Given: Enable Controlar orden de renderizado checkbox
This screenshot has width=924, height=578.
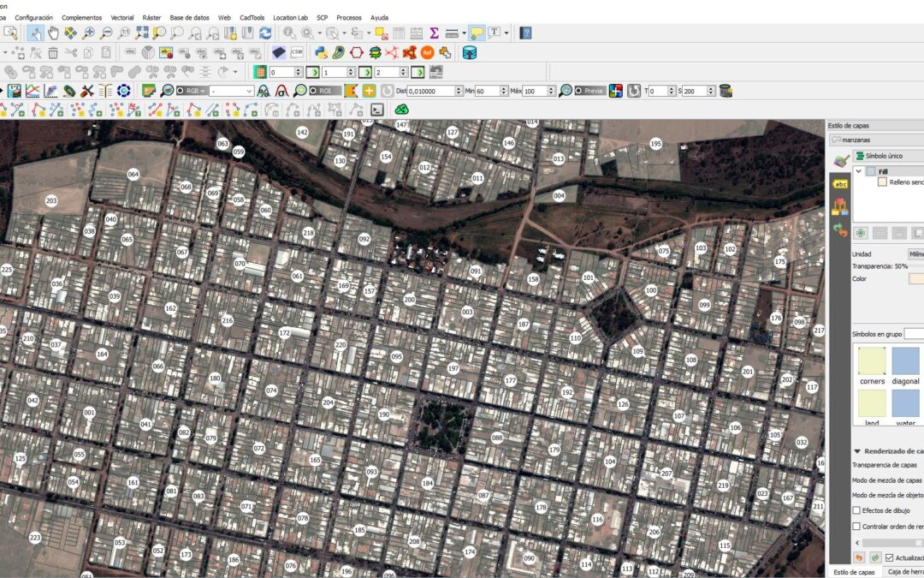Looking at the screenshot, I should (856, 526).
